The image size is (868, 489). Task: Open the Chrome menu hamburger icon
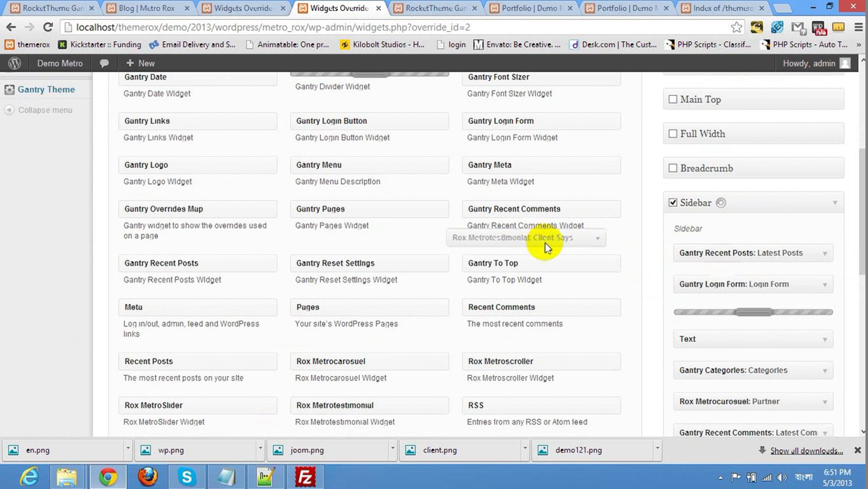[859, 27]
